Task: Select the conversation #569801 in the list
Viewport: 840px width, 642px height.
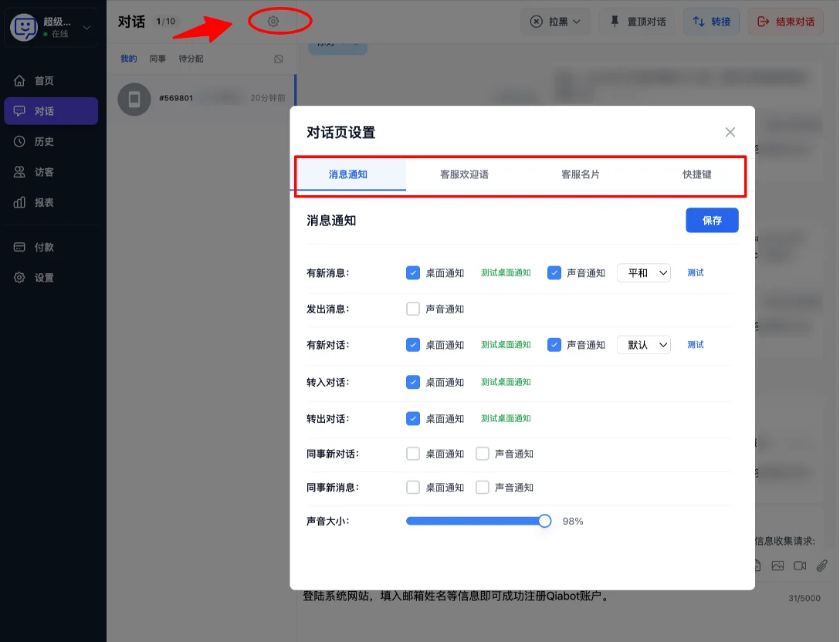Action: (202, 99)
